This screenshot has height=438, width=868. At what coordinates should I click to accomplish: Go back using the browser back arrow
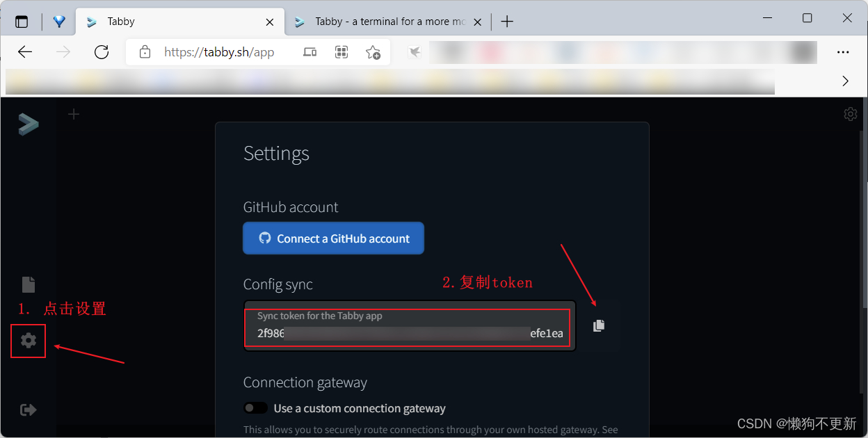pos(25,52)
